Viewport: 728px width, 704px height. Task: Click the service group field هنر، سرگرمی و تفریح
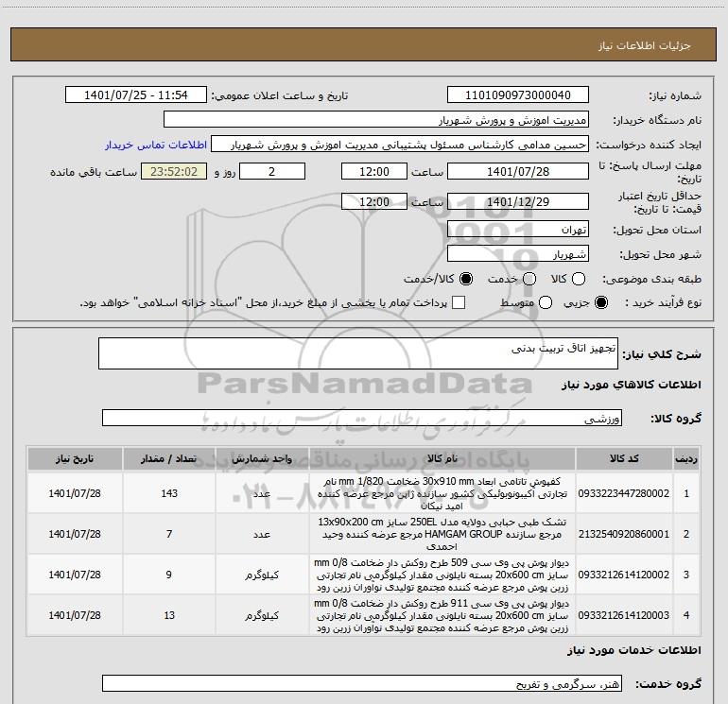coord(362,683)
